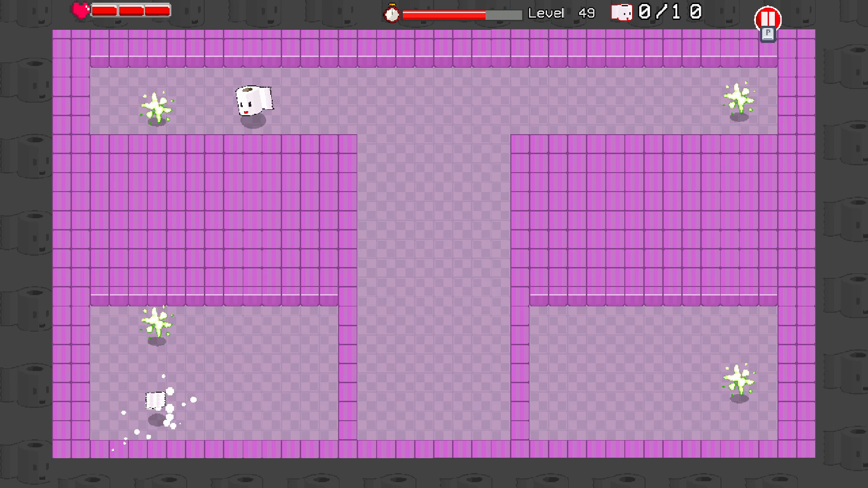Click the green splat in bottom-left room
The image size is (868, 488).
(156, 322)
